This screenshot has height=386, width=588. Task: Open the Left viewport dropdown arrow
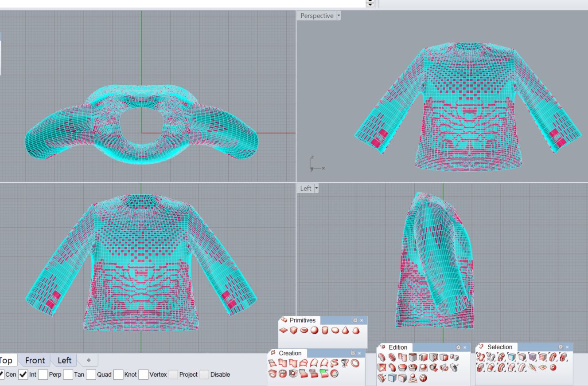coord(316,189)
